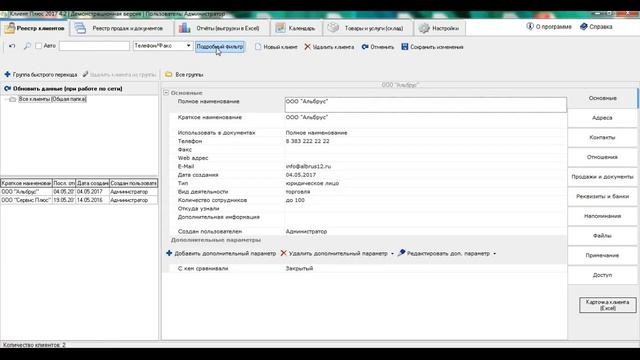Go to Товары и услуги (склад) tab
The height and width of the screenshot is (360, 640).
367,28
